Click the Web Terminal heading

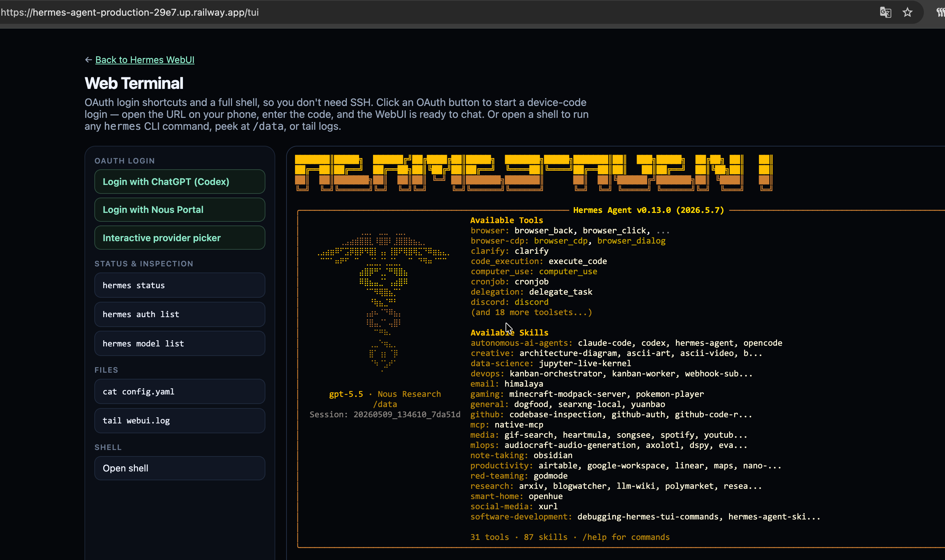click(134, 83)
